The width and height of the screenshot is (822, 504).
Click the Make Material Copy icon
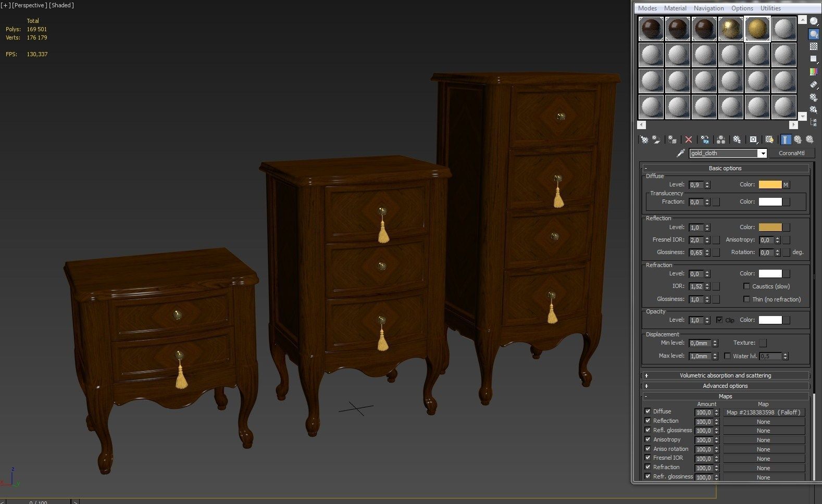tap(705, 140)
